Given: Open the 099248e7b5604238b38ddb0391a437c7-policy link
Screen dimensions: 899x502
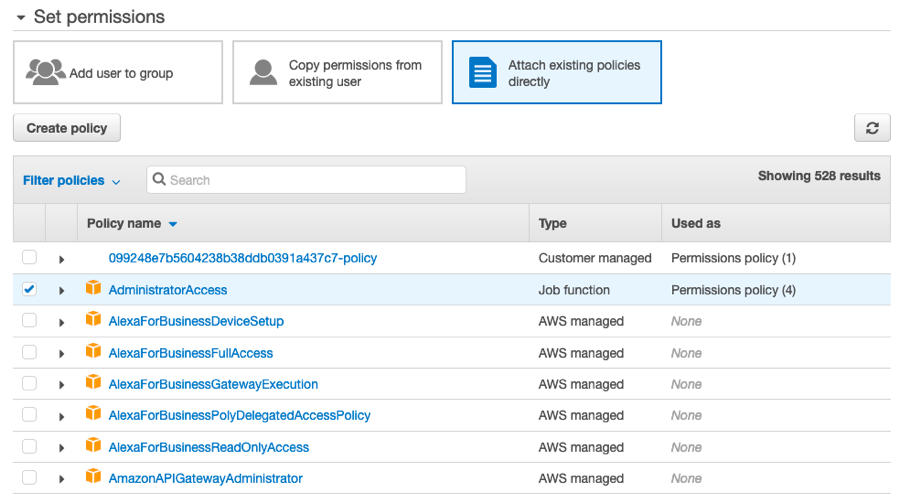Looking at the screenshot, I should click(x=243, y=258).
